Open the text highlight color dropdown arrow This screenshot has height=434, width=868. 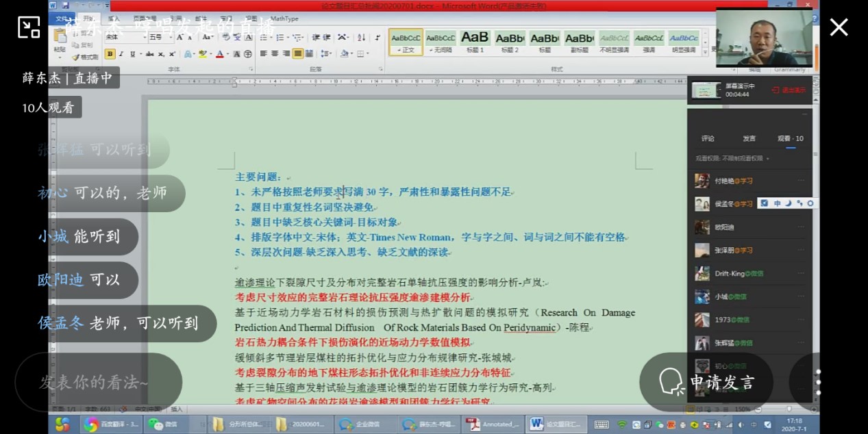tap(211, 54)
